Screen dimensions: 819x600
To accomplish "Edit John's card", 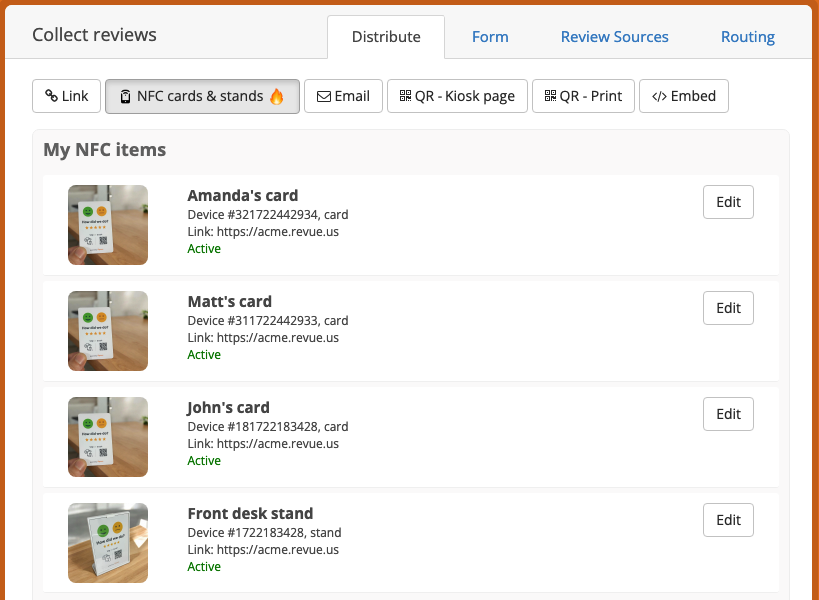I will pos(728,414).
